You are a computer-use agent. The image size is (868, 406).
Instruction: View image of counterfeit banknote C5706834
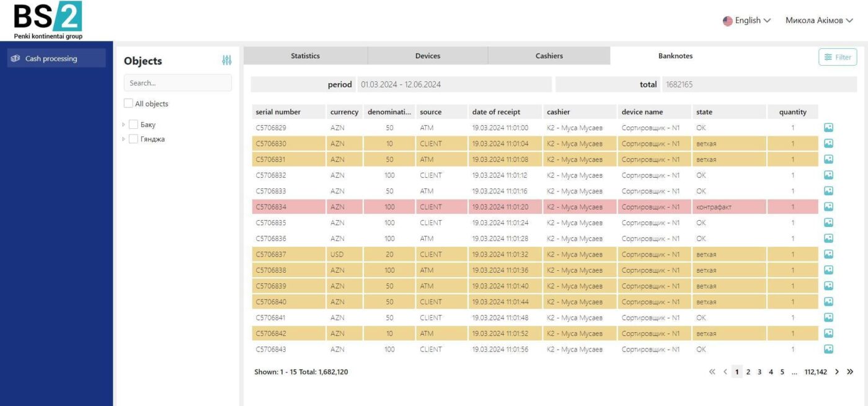[x=828, y=207]
